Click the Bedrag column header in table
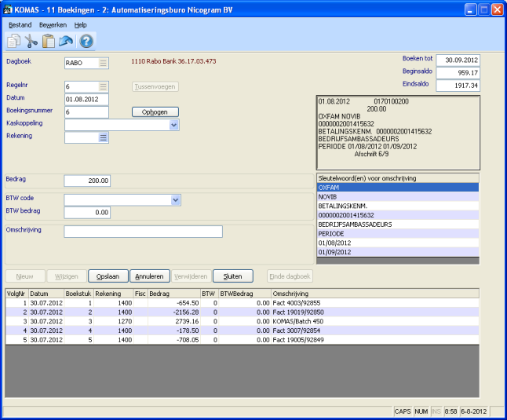507x420 pixels. (174, 294)
